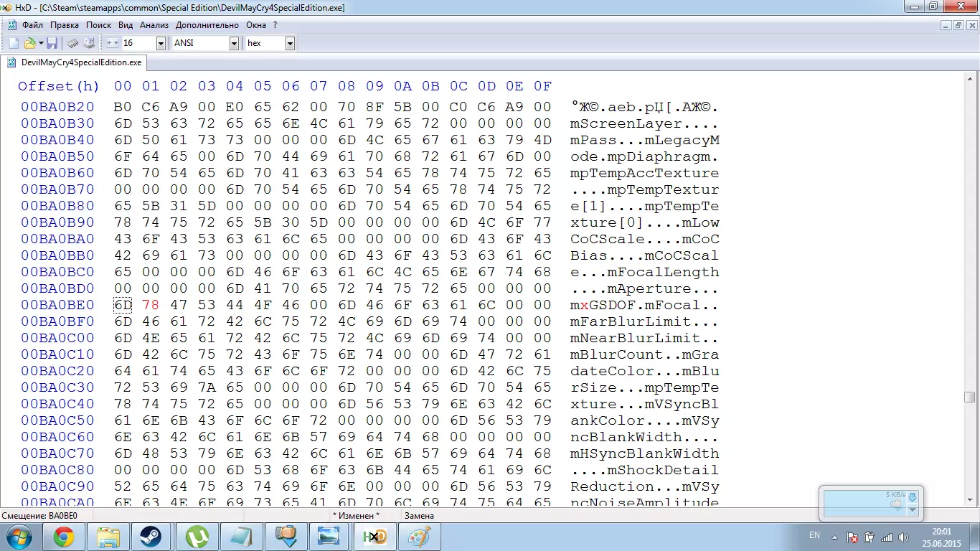Open Google Chrome from the taskbar
Image resolution: width=980 pixels, height=551 pixels.
point(64,537)
